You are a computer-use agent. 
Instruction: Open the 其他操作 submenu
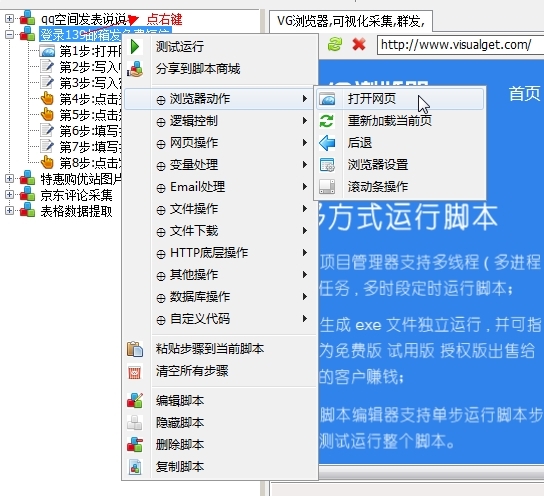(220, 275)
